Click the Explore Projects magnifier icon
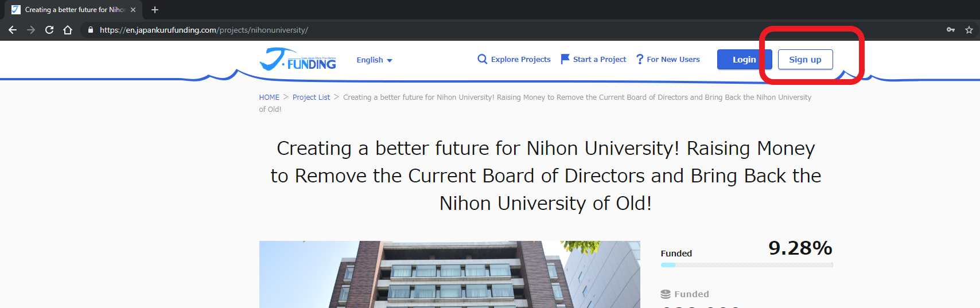The height and width of the screenshot is (308, 980). 483,59
